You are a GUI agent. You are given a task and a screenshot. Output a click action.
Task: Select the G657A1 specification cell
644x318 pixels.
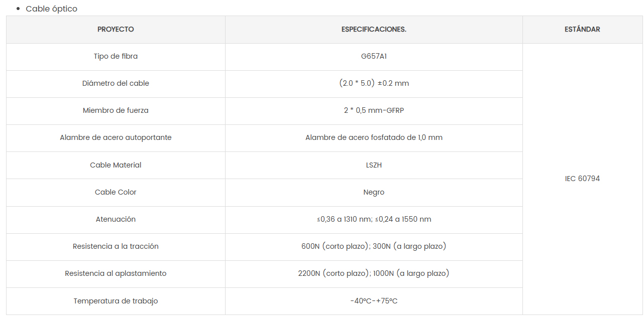[x=374, y=56]
